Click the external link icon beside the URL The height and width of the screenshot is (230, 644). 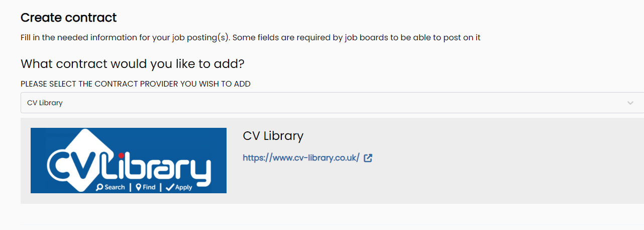pos(368,158)
